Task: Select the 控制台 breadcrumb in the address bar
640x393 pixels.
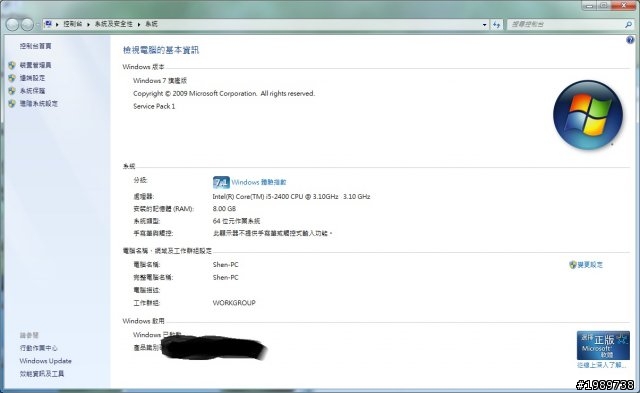Action: coord(73,24)
